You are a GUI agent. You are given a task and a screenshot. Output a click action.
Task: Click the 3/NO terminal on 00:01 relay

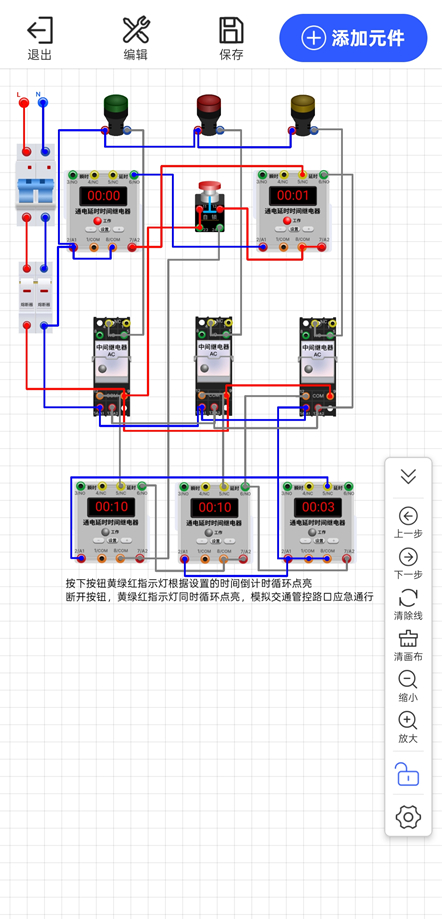(261, 174)
